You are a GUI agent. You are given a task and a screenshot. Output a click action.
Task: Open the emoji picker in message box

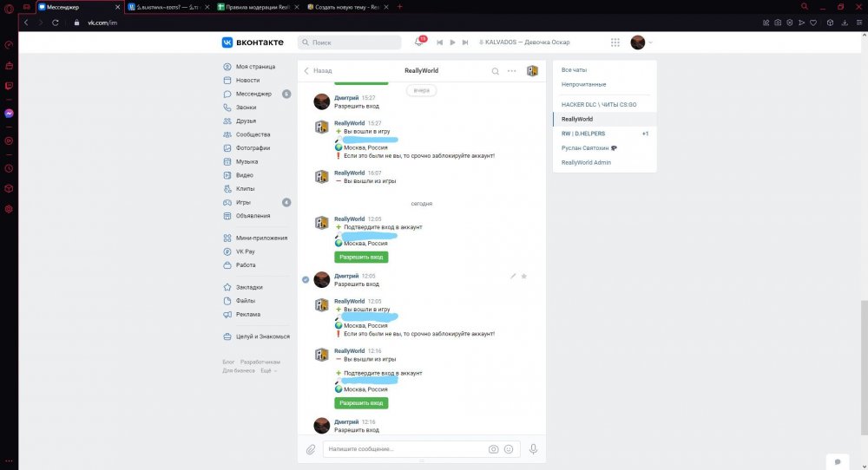509,449
